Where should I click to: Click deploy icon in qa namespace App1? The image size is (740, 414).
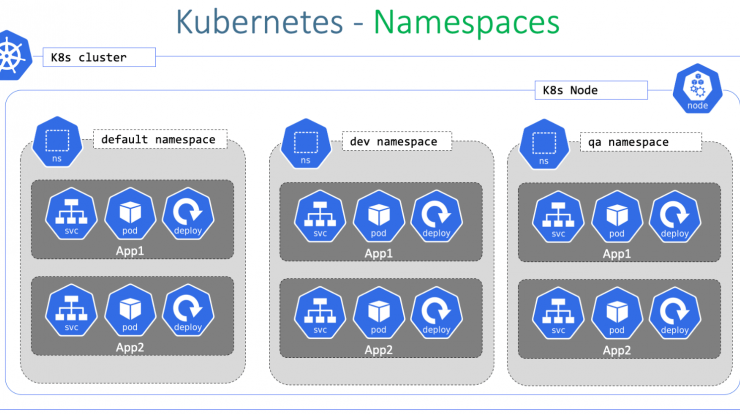coord(675,217)
